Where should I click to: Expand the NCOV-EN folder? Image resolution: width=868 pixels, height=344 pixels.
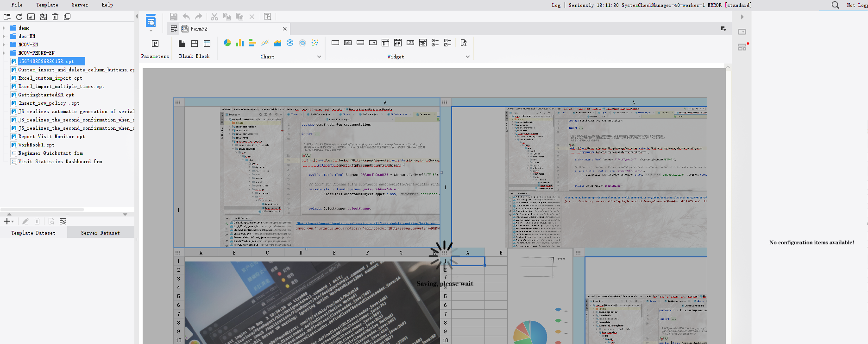pos(4,45)
